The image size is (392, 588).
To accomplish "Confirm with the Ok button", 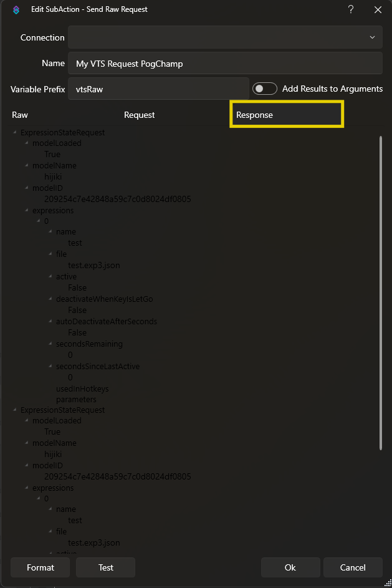I will pos(290,567).
